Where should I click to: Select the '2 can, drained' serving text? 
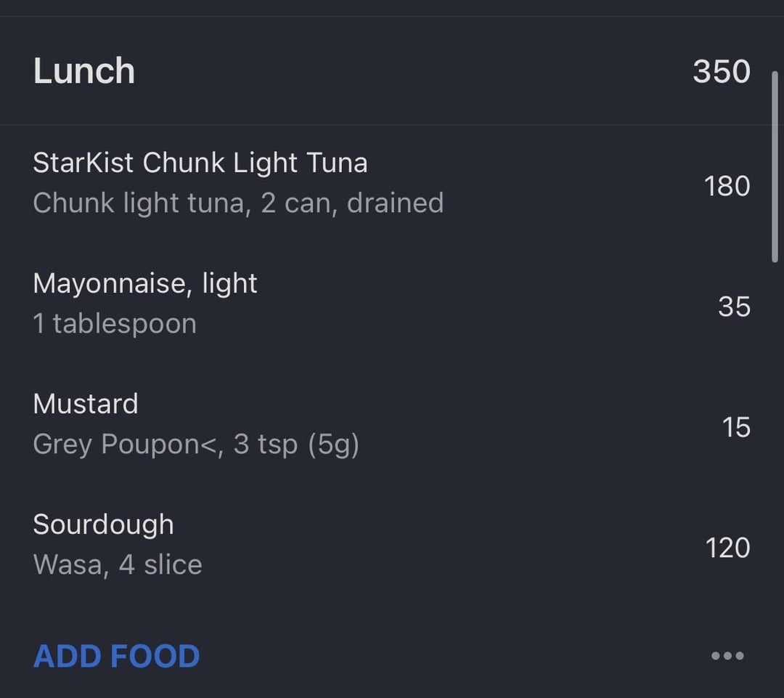click(x=352, y=203)
